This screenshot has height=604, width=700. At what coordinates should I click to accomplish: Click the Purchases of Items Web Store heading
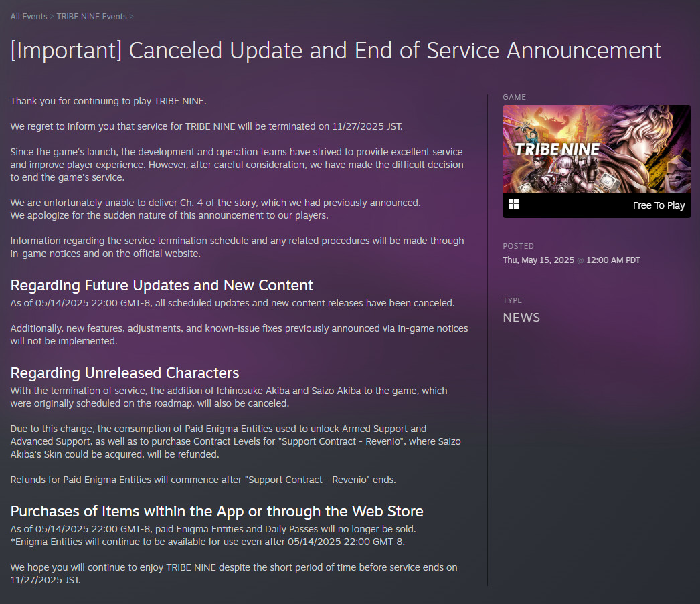tap(217, 511)
